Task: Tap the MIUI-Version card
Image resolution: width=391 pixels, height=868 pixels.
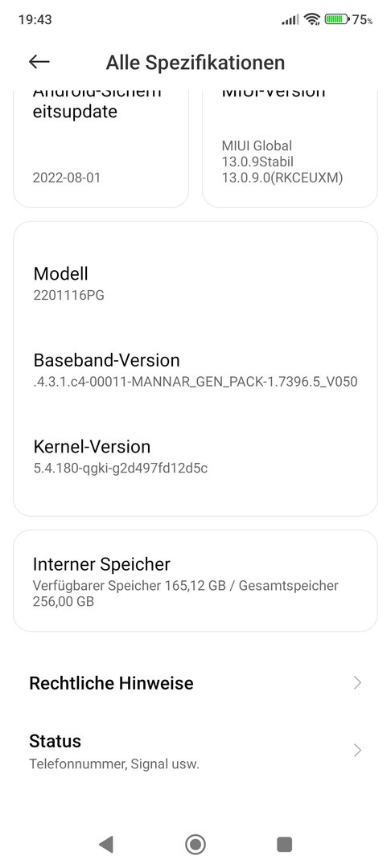Action: tap(290, 149)
